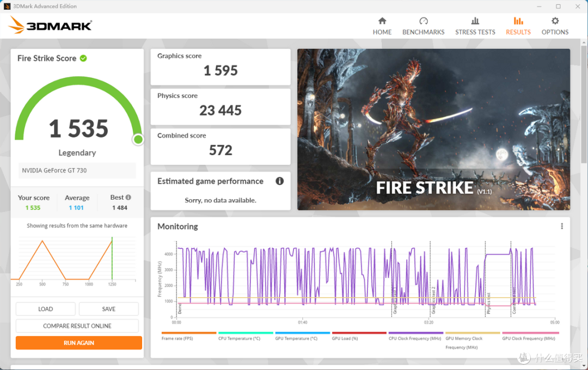Click the RUN AGAIN button
Viewport: 588px width, 370px height.
79,343
